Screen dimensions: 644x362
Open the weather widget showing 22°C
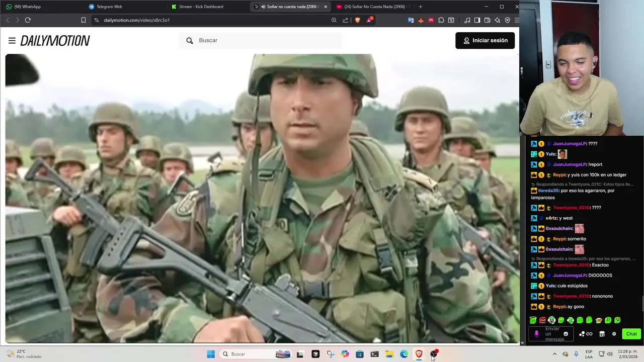click(x=24, y=354)
